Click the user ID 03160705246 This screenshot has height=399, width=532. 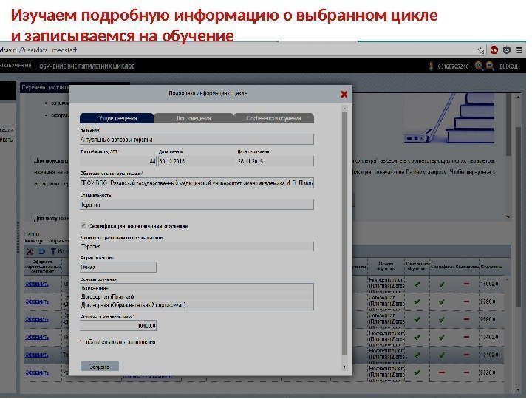(x=453, y=66)
